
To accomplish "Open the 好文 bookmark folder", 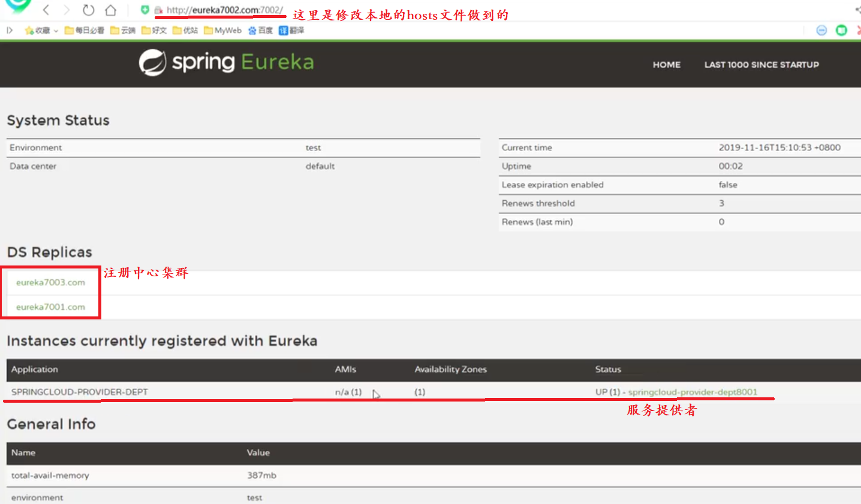I will pyautogui.click(x=154, y=30).
